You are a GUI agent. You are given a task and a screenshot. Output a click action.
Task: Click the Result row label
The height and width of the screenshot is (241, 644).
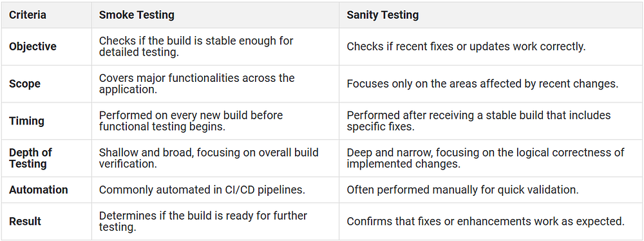25,221
